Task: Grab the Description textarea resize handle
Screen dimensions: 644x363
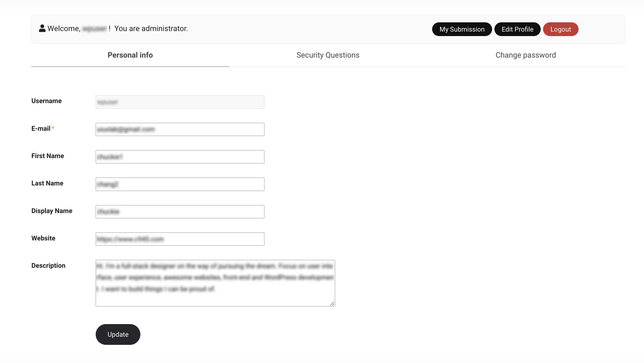Action: click(x=332, y=304)
